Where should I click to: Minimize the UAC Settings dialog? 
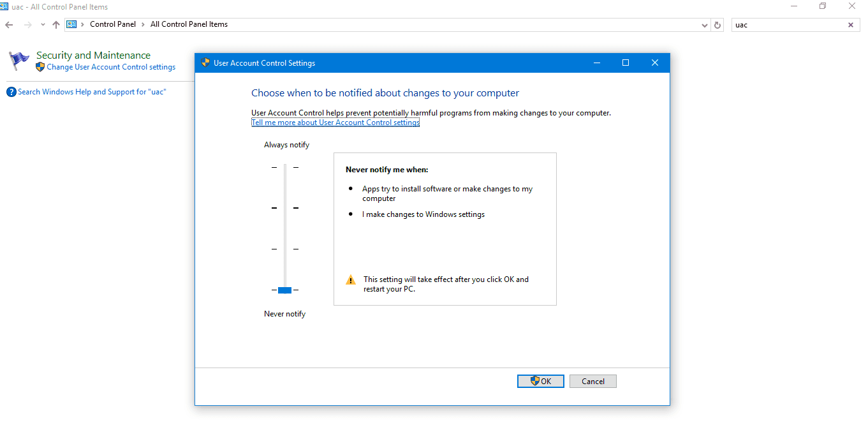(597, 63)
